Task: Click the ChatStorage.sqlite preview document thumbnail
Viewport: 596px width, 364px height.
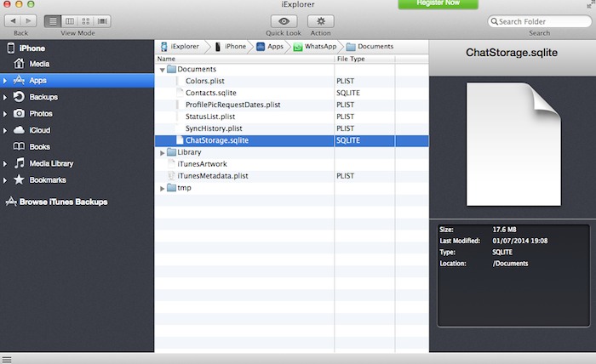Action: tap(513, 145)
